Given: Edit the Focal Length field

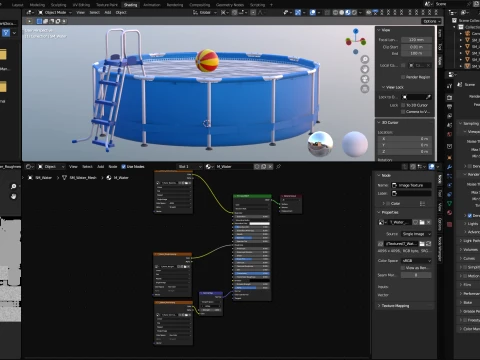Looking at the screenshot, I should pos(417,39).
